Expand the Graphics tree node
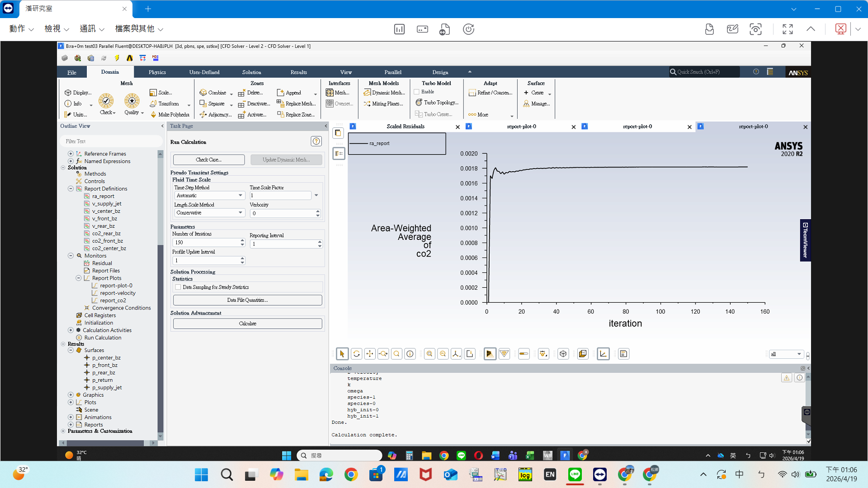 coord(71,395)
